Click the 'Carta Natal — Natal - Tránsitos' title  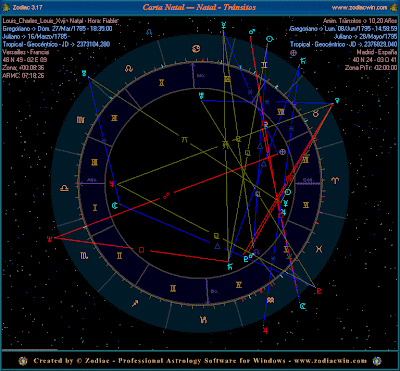[x=199, y=7]
